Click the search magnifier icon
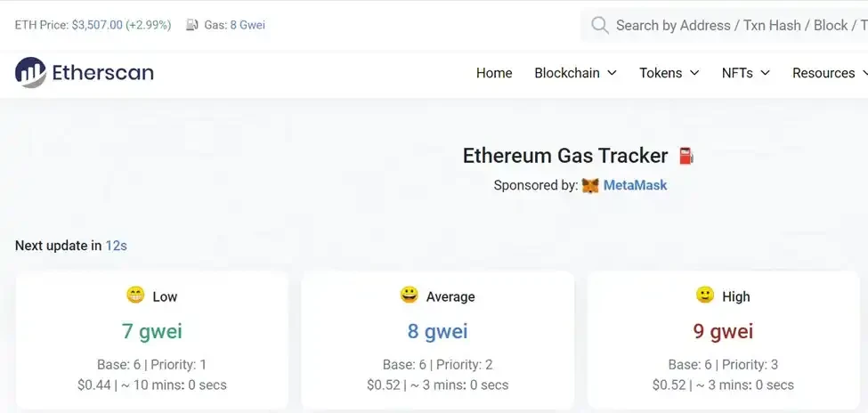Screen dimensions: 868x413 (x=600, y=25)
